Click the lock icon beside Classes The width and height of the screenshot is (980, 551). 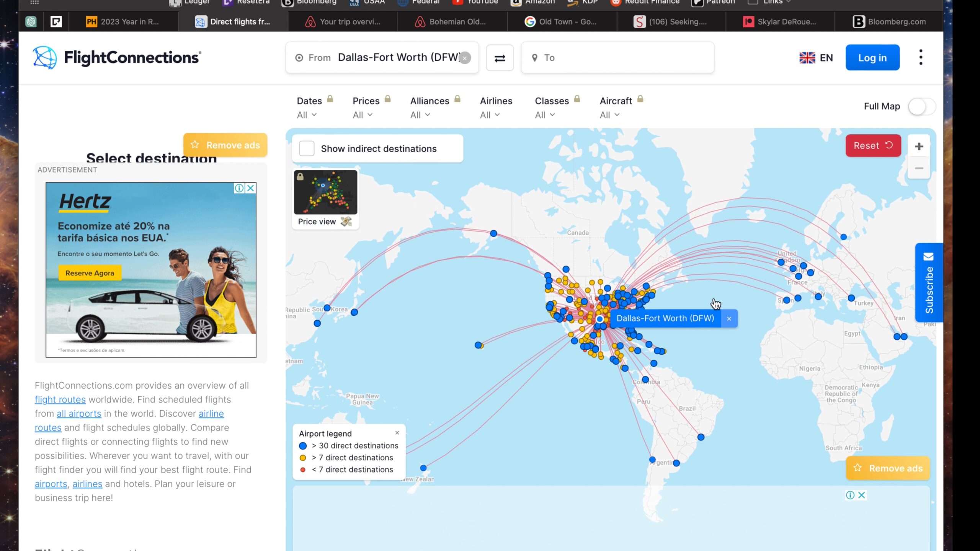tap(577, 99)
